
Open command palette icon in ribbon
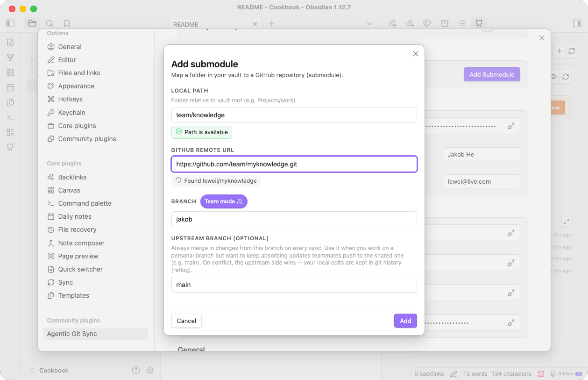tap(10, 117)
